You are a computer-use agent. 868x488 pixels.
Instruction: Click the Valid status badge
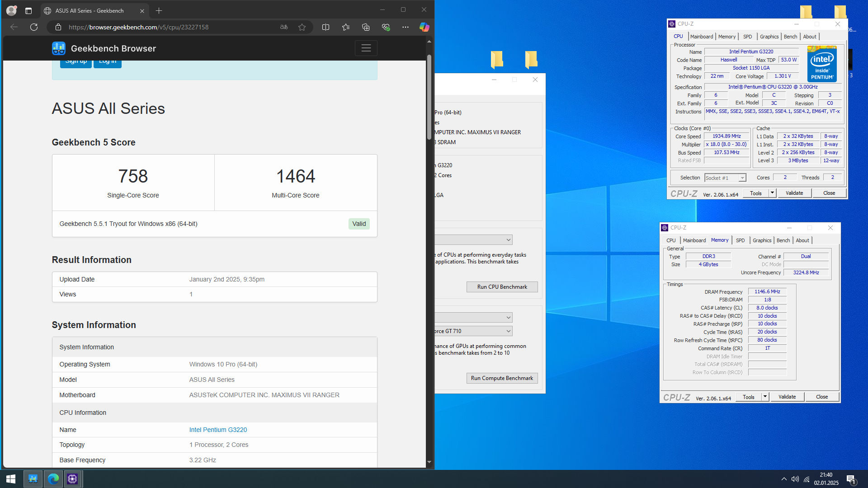[x=359, y=224]
